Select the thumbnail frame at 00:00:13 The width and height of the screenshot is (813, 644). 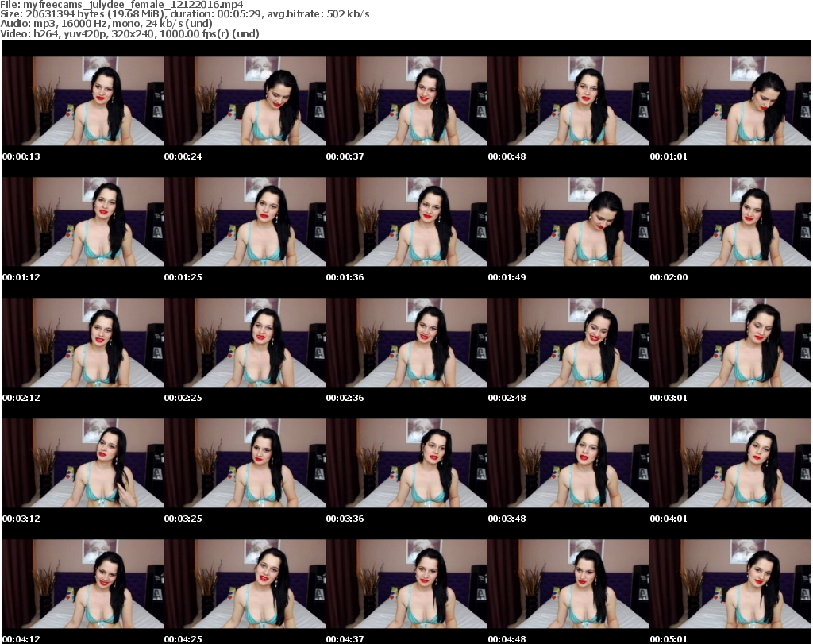pos(83,101)
